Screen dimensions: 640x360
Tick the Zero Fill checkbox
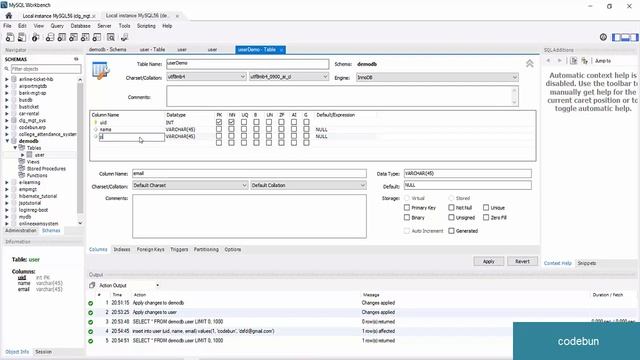(486, 218)
